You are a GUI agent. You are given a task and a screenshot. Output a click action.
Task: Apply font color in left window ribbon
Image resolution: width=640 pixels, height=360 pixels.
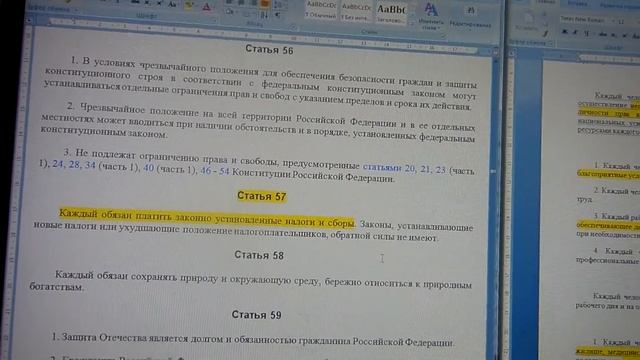(x=207, y=7)
